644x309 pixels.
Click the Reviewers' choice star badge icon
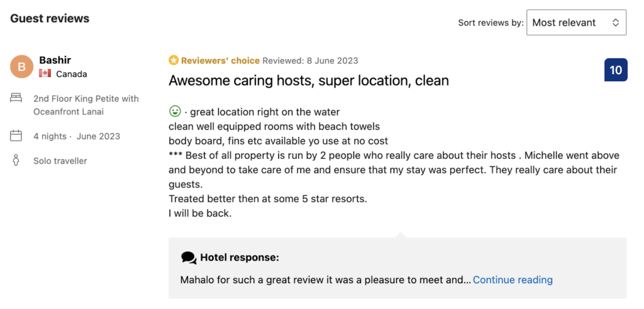pos(174,60)
